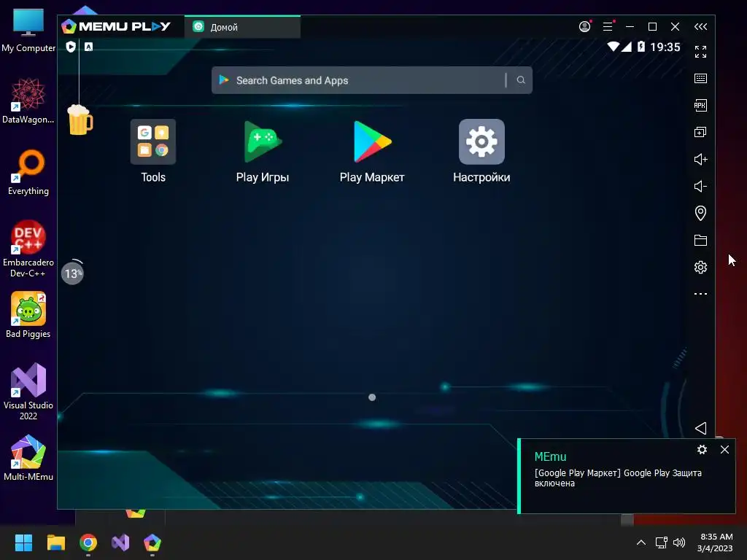
Task: Collapse the sidebar with triple chevron
Action: (700, 27)
